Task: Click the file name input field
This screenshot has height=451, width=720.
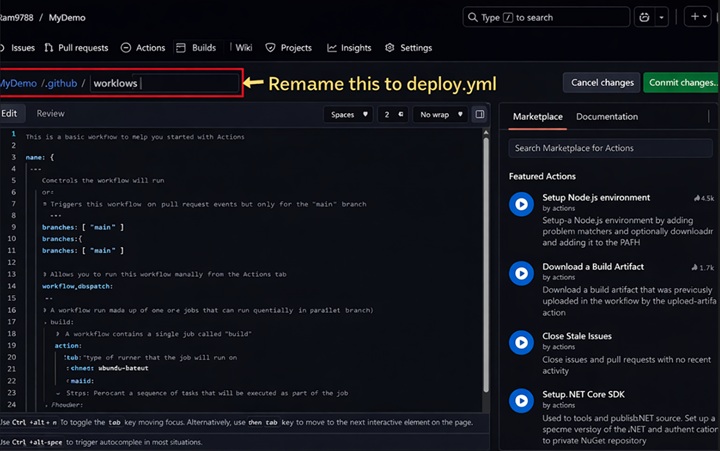Action: 164,83
